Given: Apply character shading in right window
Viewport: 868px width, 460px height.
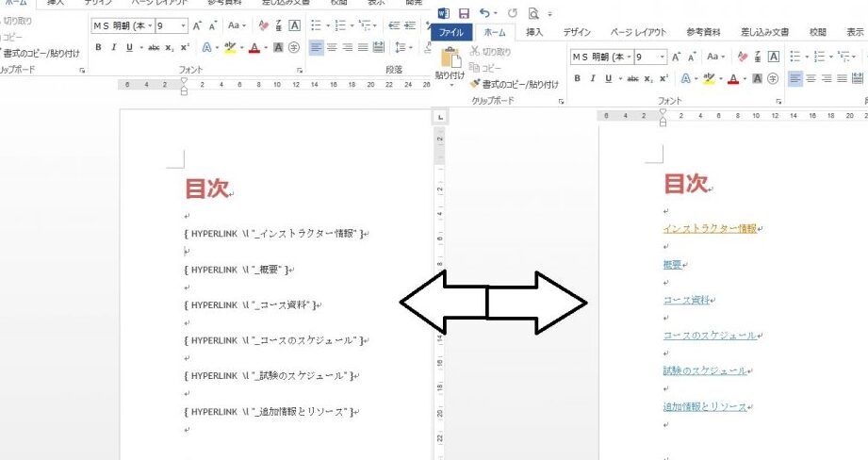Looking at the screenshot, I should 758,78.
